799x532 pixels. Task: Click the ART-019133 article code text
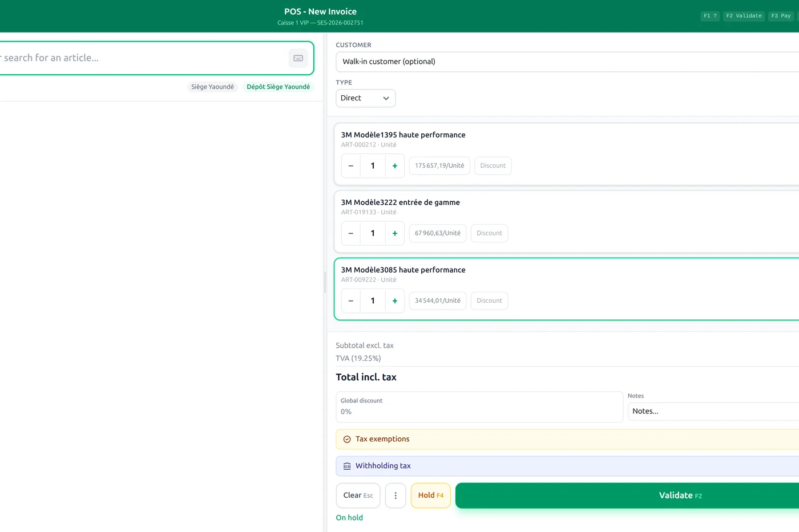coord(358,212)
